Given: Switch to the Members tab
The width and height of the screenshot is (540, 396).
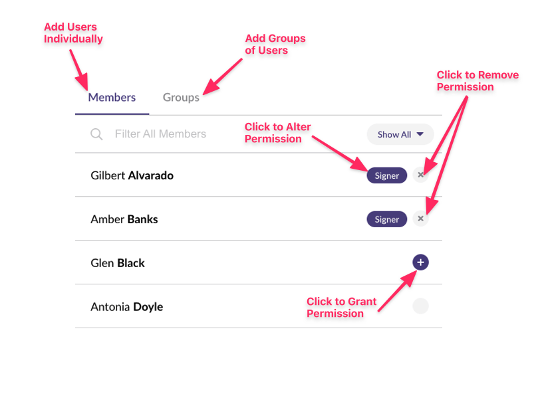Looking at the screenshot, I should click(112, 97).
